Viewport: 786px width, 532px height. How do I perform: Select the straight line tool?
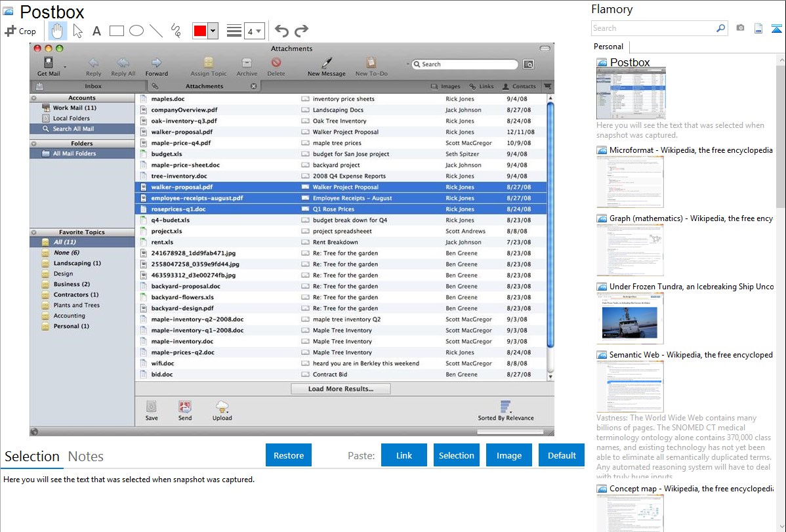(x=156, y=31)
